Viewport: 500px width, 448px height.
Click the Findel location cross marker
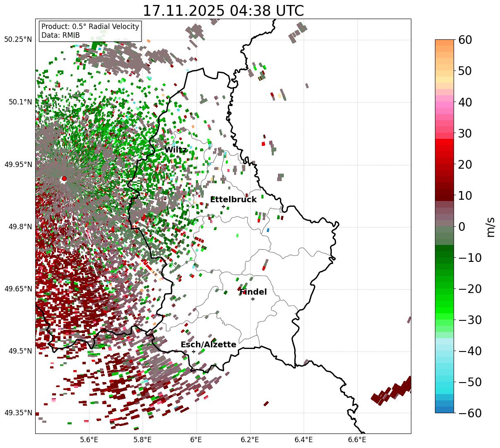point(253,299)
